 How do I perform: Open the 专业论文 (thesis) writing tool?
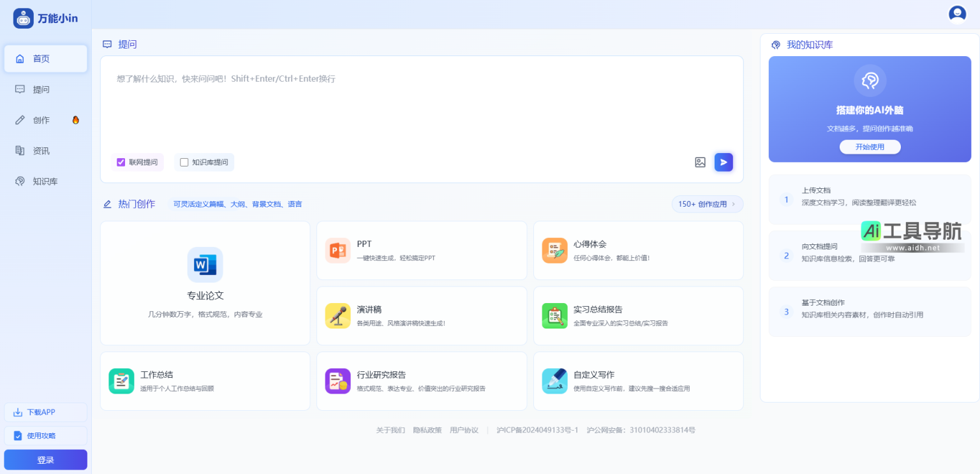tap(205, 283)
